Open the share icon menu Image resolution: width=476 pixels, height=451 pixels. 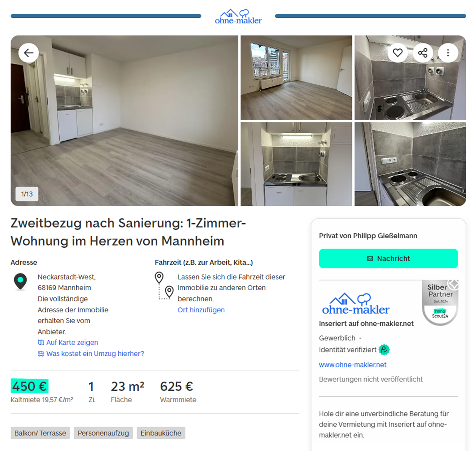423,53
